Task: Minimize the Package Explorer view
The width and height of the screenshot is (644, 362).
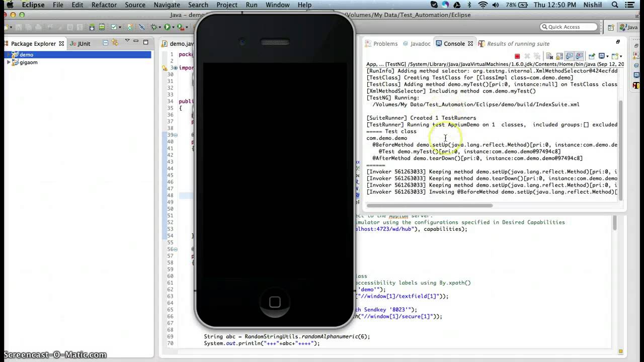Action: coord(136,41)
